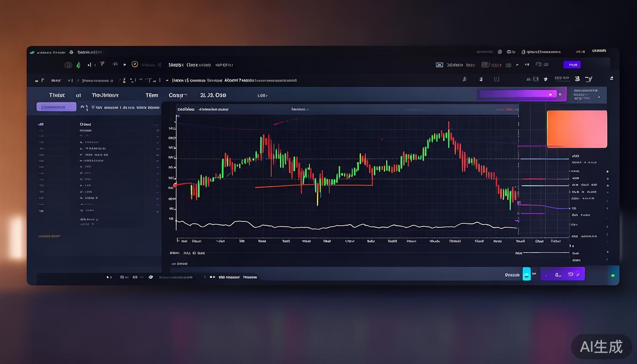Click the red marker at chart left edge
The image size is (637, 364).
(x=175, y=185)
